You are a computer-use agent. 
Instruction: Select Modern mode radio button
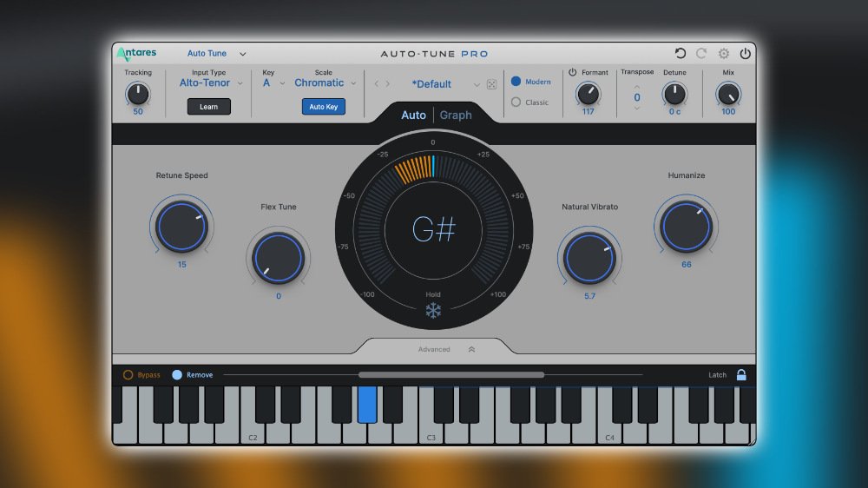(x=516, y=82)
